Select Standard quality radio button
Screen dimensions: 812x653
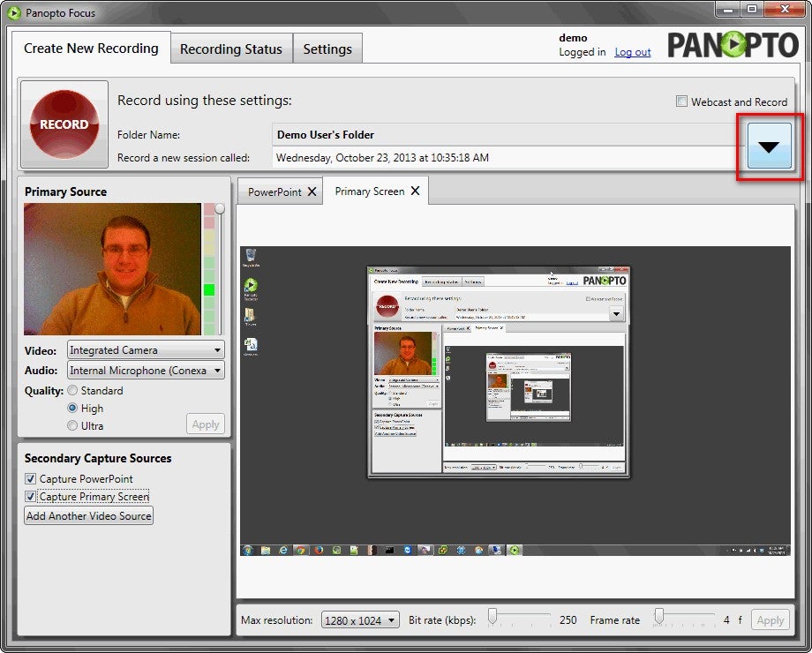[72, 390]
